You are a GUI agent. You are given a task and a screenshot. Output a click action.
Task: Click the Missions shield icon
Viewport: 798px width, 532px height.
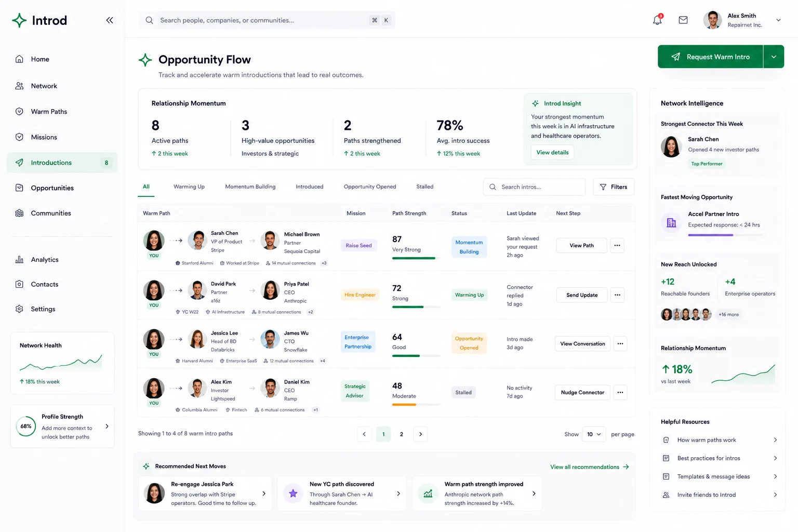(19, 137)
